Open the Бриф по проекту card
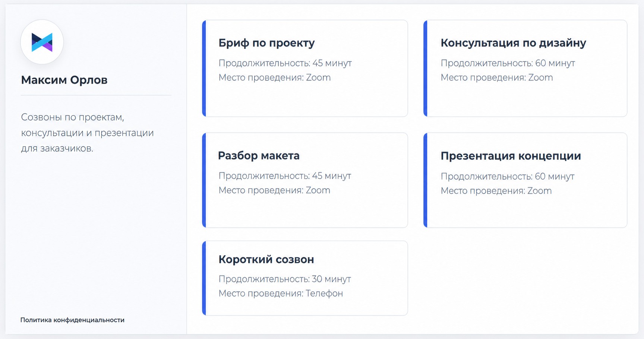644x339 pixels. click(305, 69)
